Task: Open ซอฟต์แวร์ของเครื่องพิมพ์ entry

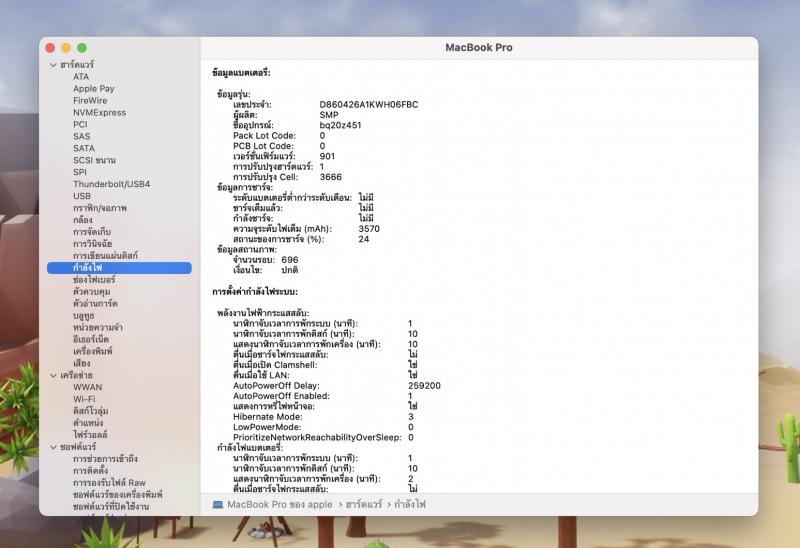Action: pos(118,494)
